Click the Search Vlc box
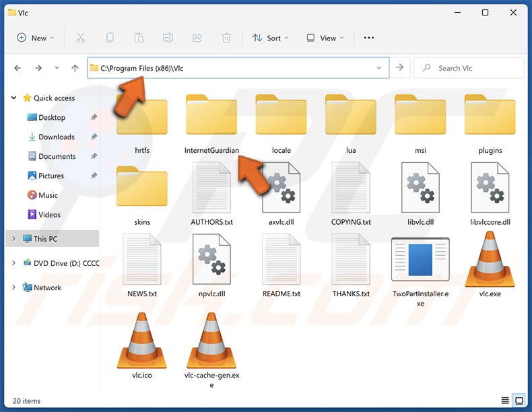The width and height of the screenshot is (532, 412). pos(469,68)
